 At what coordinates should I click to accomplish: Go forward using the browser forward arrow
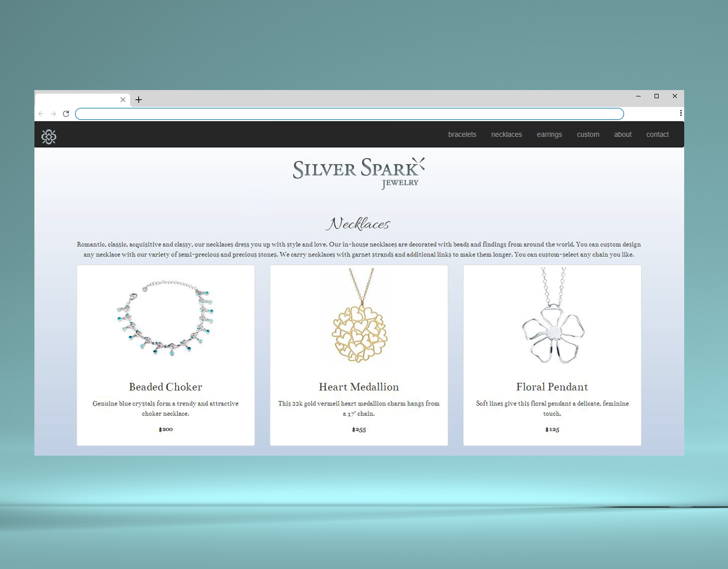[x=53, y=114]
